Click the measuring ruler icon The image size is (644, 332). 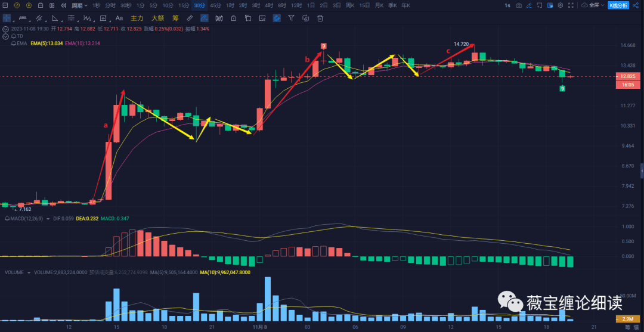click(190, 18)
